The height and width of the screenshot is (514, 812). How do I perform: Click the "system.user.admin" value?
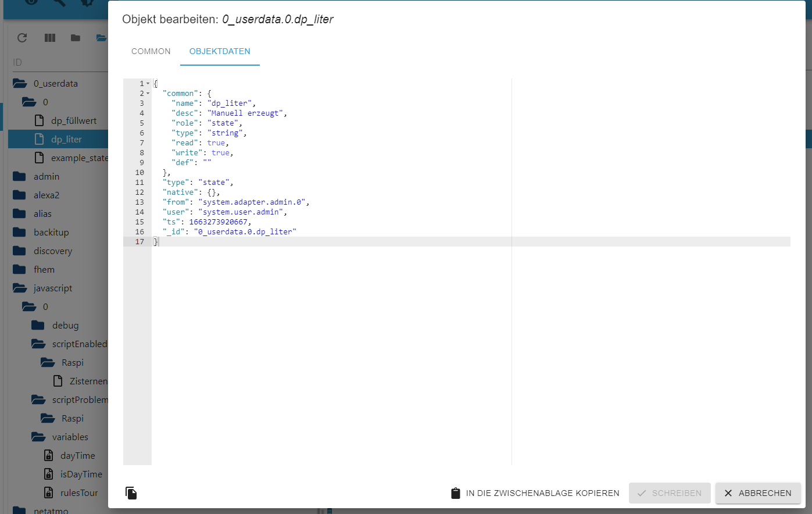point(241,212)
